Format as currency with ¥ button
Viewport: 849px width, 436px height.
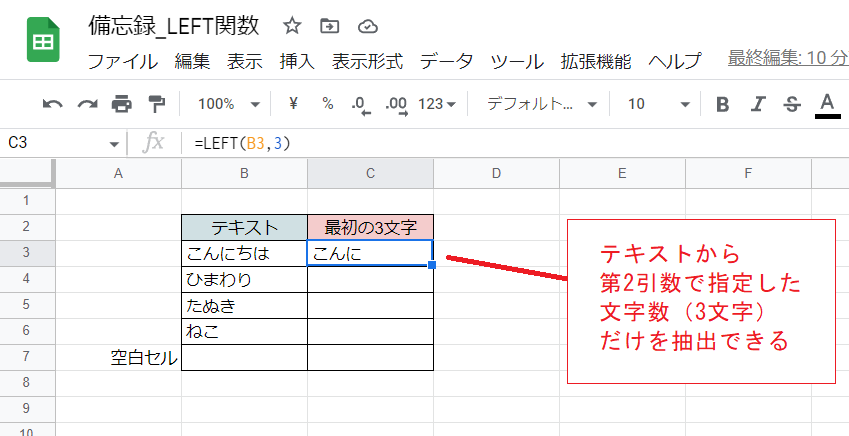pyautogui.click(x=293, y=103)
